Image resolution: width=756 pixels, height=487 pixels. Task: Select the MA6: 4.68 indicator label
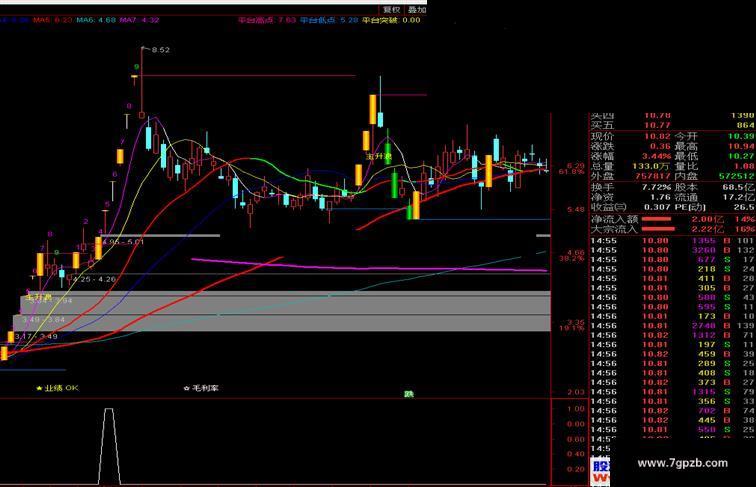pos(96,20)
